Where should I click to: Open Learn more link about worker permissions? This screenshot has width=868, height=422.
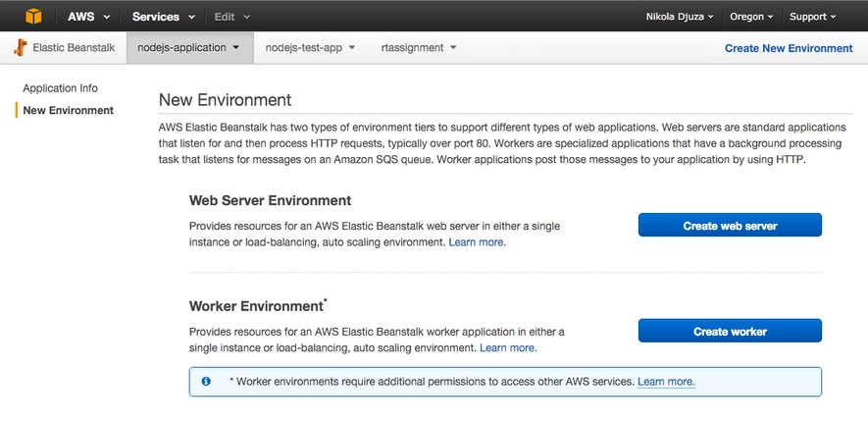tap(666, 381)
